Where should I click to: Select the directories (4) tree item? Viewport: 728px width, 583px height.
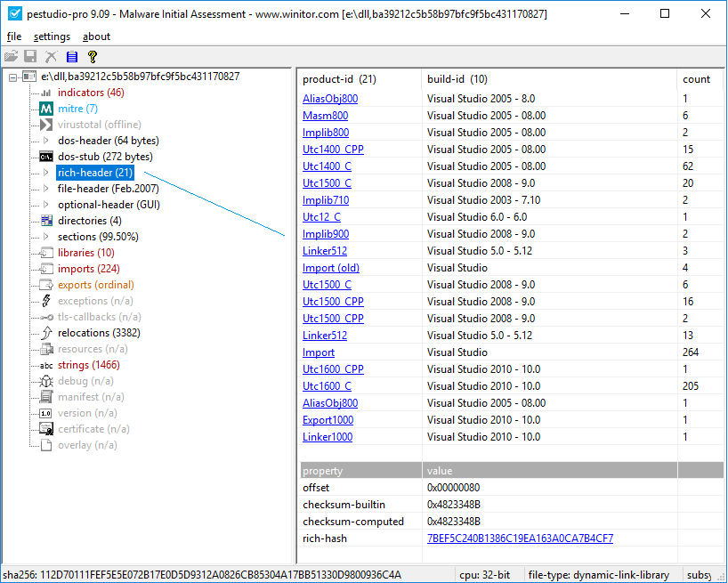pyautogui.click(x=90, y=221)
